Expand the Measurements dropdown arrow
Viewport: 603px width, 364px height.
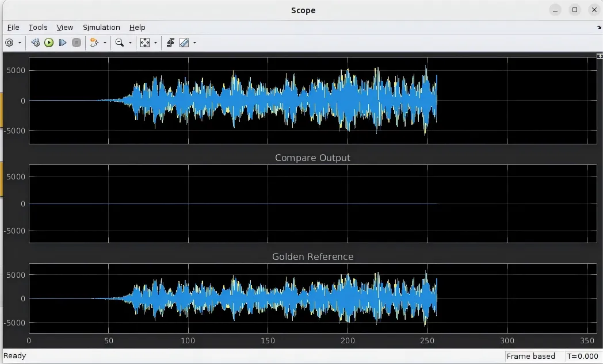(194, 43)
